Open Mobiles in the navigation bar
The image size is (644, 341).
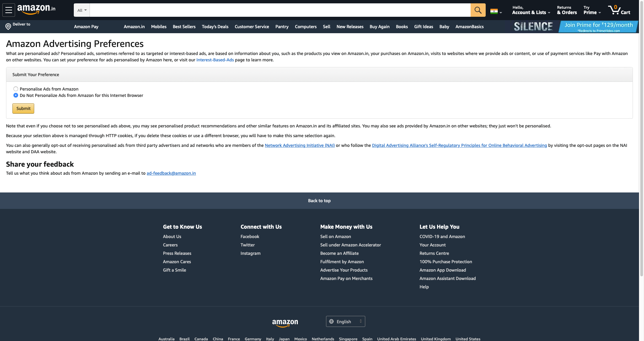click(159, 26)
